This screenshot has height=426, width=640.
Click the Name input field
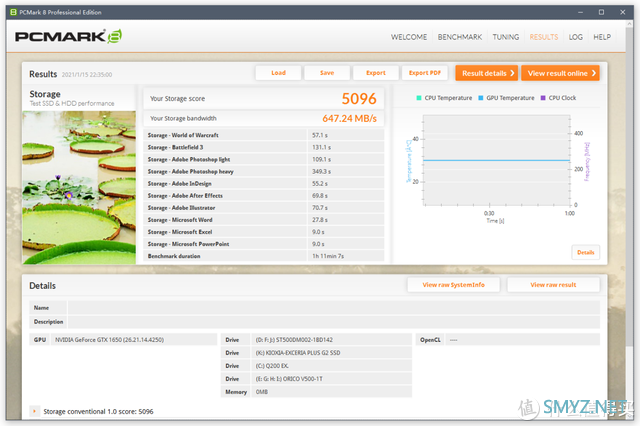click(333, 308)
